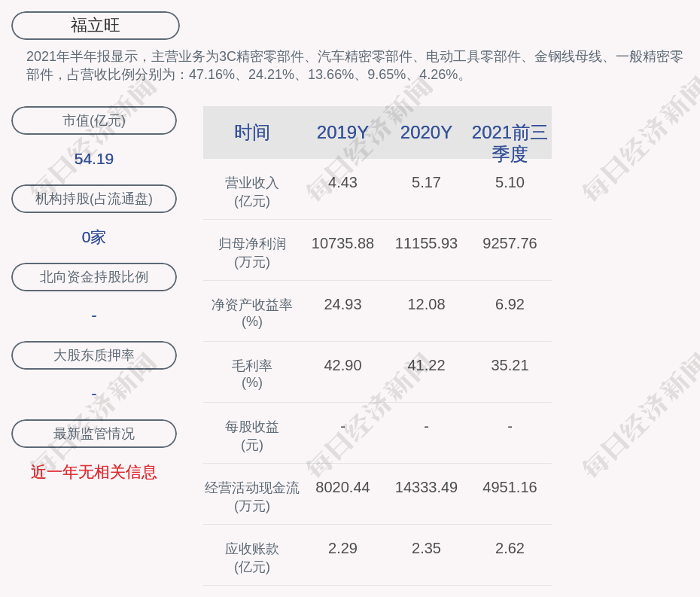Select cash flow value 14333.49
The height and width of the screenshot is (597, 700).
(x=426, y=487)
